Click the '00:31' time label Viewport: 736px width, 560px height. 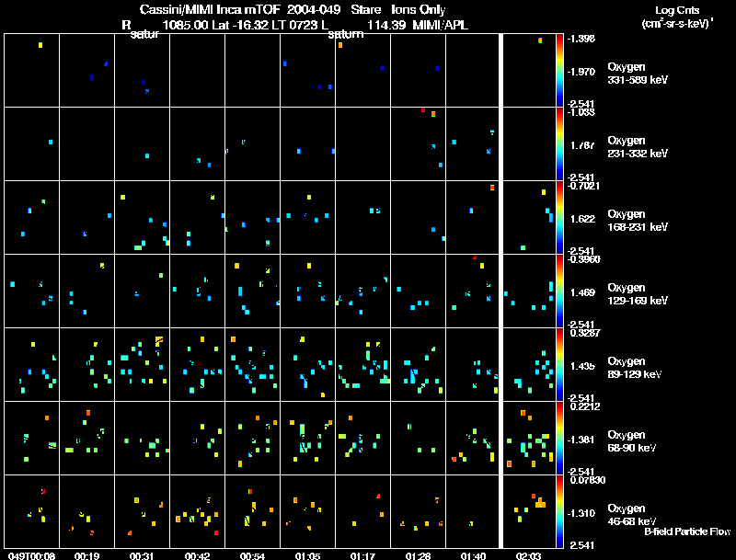click(x=142, y=555)
